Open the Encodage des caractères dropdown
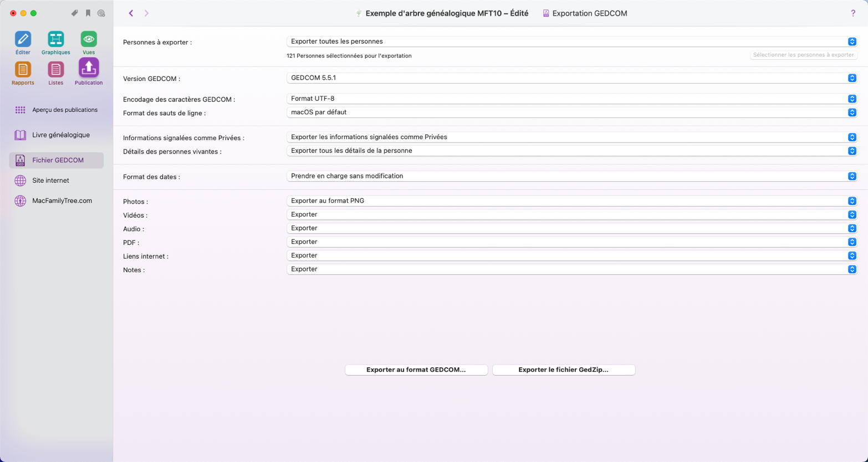The height and width of the screenshot is (462, 868). [x=571, y=99]
